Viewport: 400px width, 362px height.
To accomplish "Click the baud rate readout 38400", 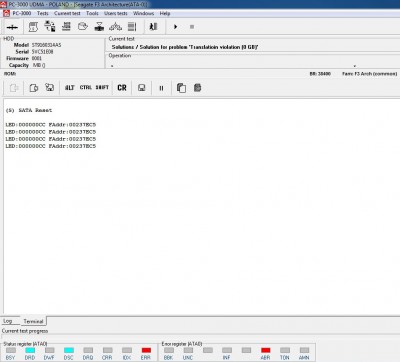I will pos(320,74).
